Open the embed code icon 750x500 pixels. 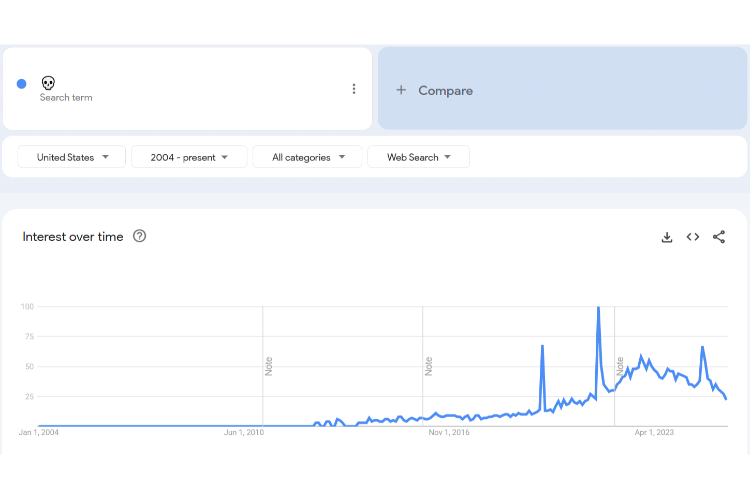tap(693, 237)
